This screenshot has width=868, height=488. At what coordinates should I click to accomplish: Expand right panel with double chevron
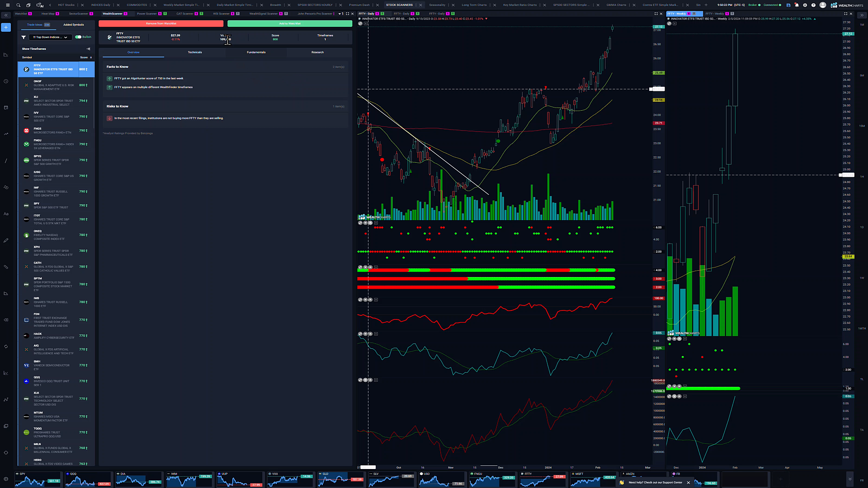pos(862,15)
